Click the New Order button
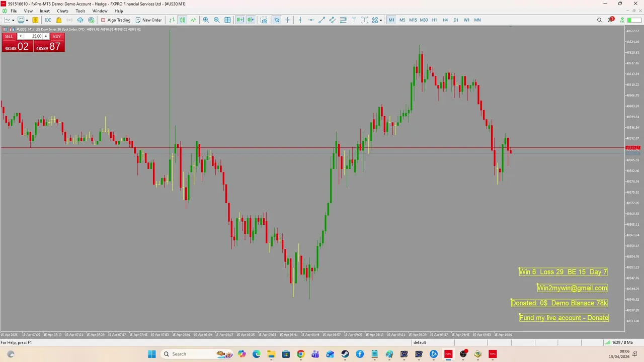The image size is (644, 362). click(148, 20)
